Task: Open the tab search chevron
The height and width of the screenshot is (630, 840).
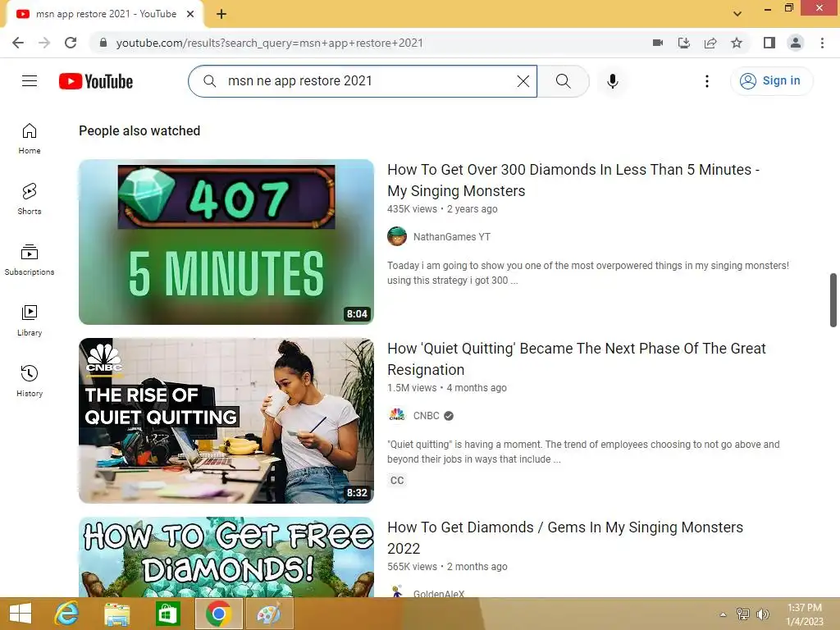Action: click(737, 14)
